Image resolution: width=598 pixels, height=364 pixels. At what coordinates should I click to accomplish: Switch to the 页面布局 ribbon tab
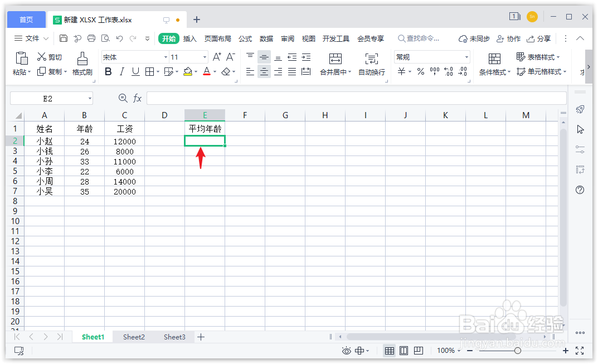pyautogui.click(x=217, y=38)
